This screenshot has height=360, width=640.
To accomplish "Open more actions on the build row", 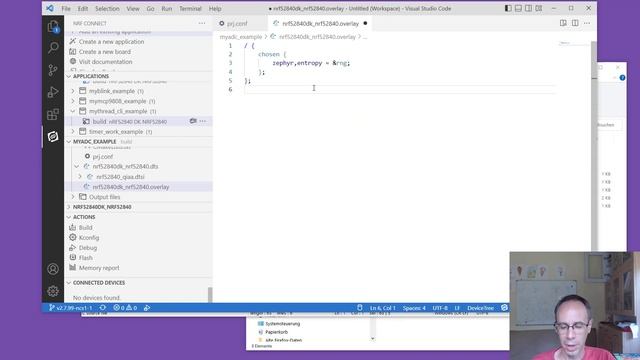I will pyautogui.click(x=203, y=121).
